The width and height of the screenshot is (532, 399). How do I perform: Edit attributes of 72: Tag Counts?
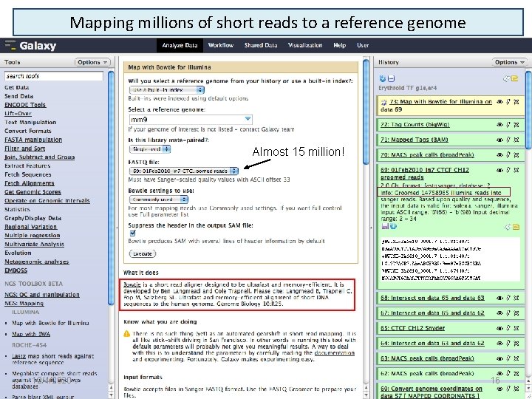click(x=508, y=125)
